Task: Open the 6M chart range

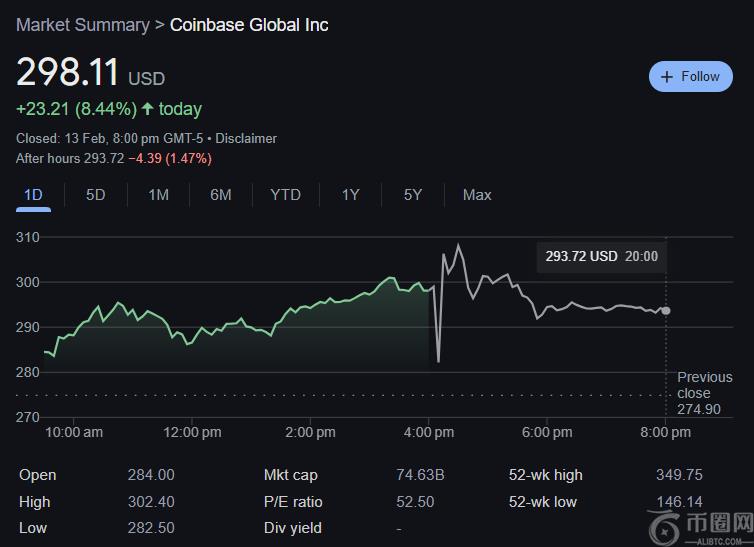Action: (x=221, y=195)
